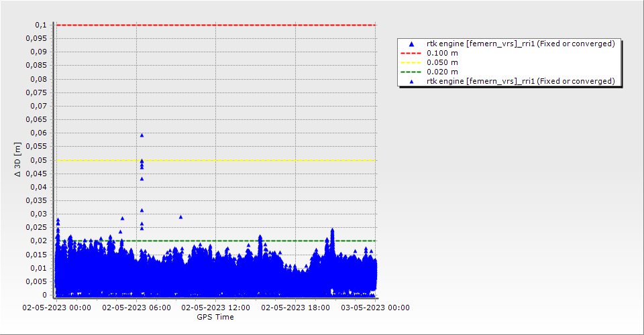Click the 02-05-2023 12:00 time axis label
The image size is (644, 335).
tap(215, 308)
